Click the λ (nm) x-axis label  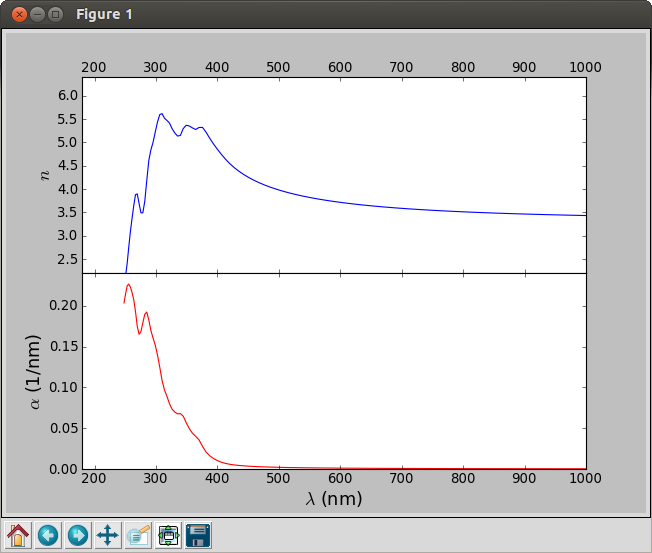point(333,498)
